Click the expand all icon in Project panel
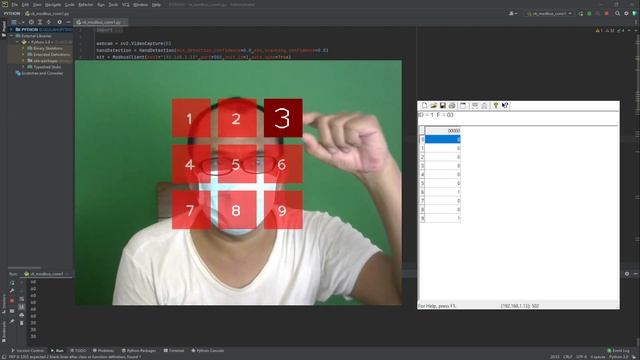The width and height of the screenshot is (640, 360). click(x=40, y=22)
